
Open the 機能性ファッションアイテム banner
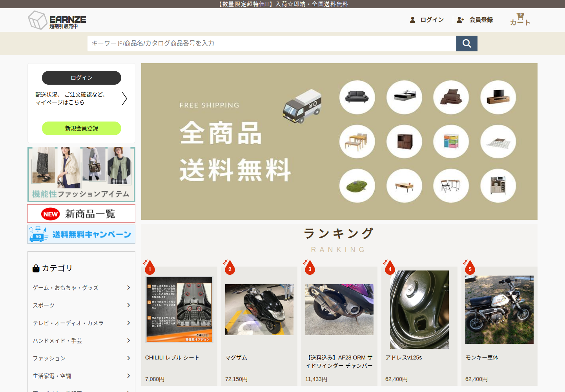82,174
